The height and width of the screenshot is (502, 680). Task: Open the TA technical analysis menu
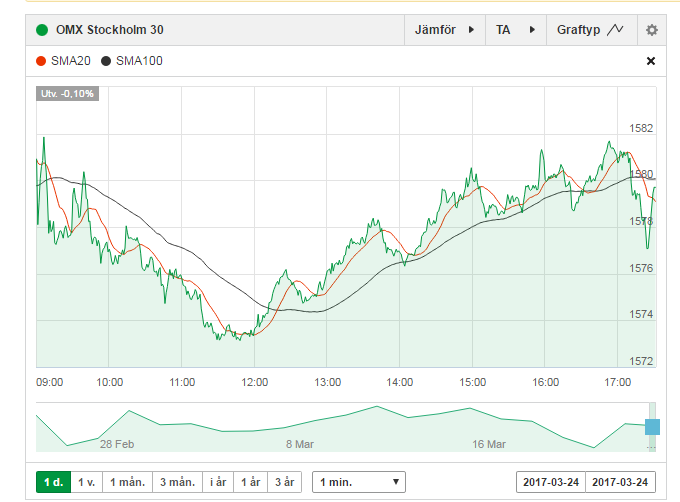[x=516, y=30]
